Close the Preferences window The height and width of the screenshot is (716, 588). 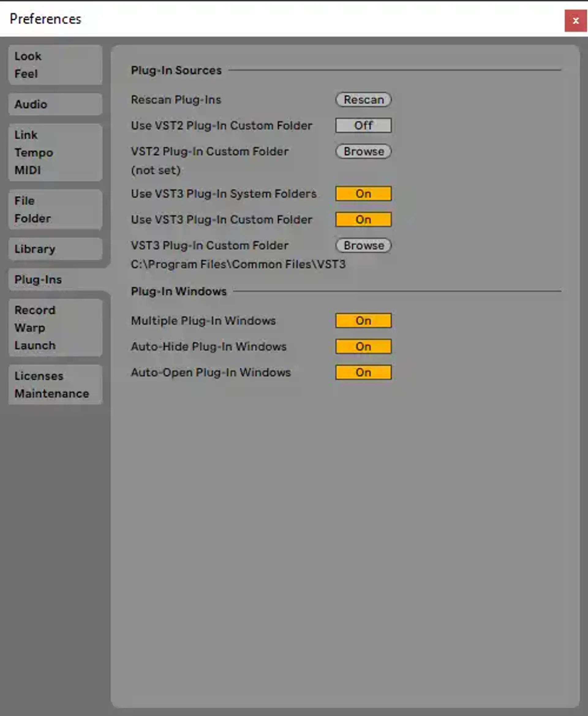point(575,21)
